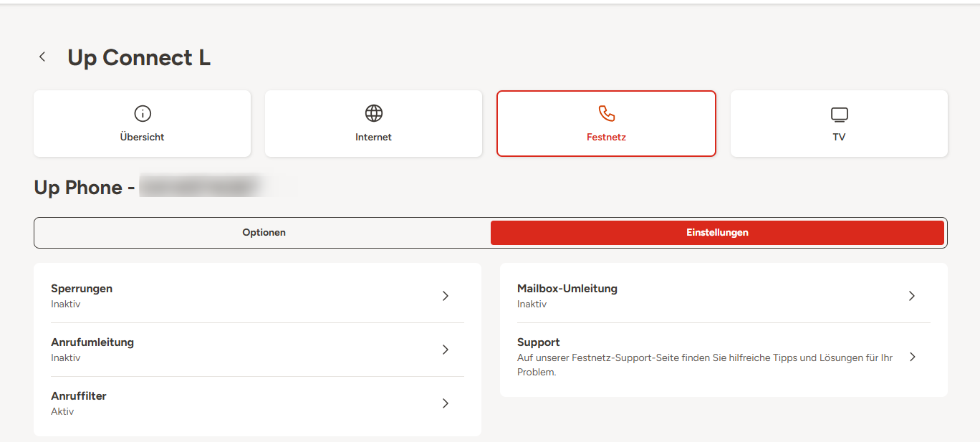Click the info circle icon above Übersicht

pos(143,113)
